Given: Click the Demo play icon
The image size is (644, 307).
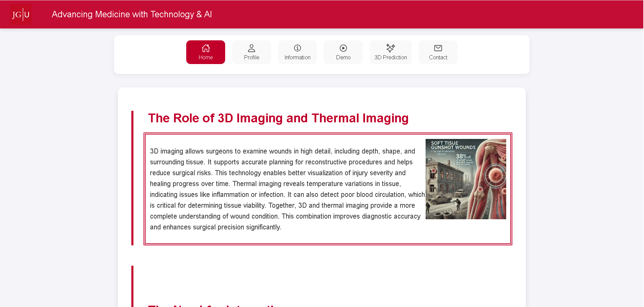Looking at the screenshot, I should tap(343, 48).
